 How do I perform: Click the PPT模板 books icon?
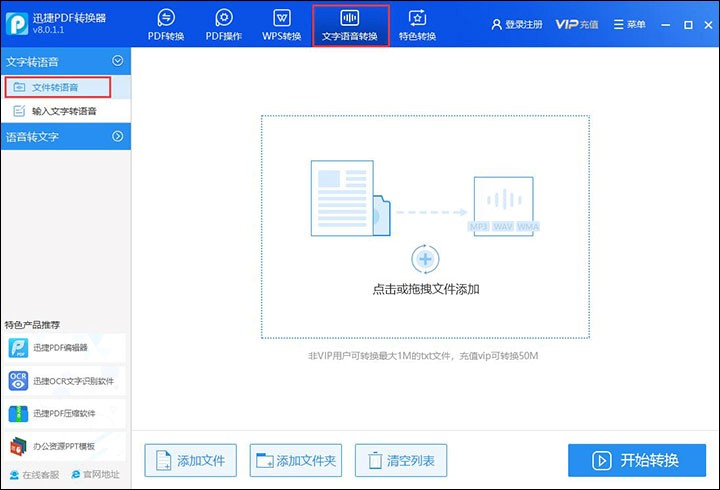[18, 446]
